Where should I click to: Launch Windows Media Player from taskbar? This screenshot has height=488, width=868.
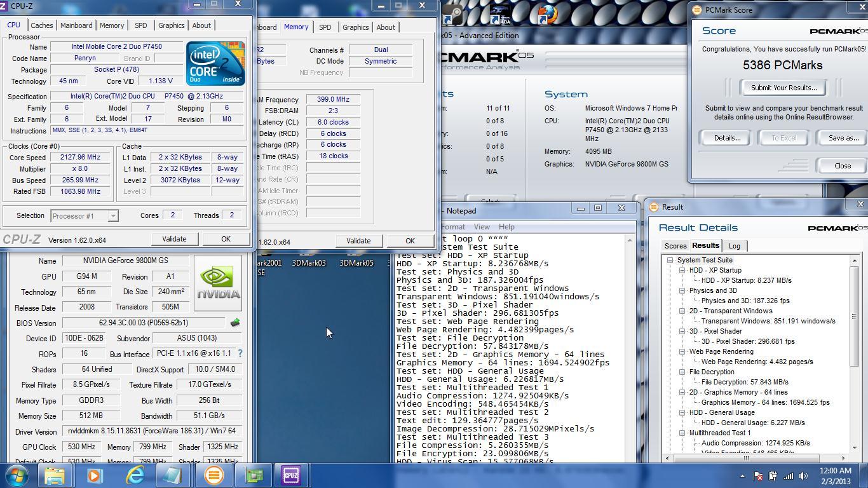95,475
